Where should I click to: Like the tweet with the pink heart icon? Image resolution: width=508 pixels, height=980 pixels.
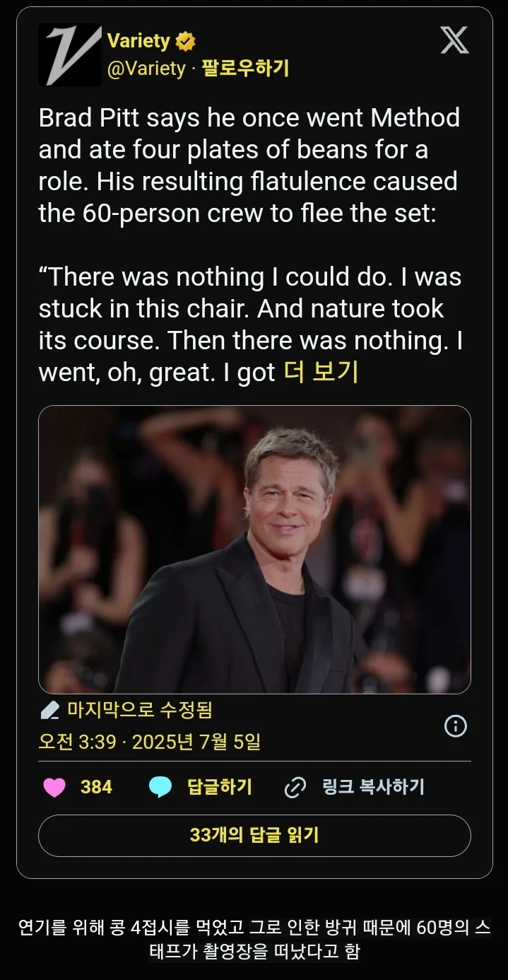54,787
